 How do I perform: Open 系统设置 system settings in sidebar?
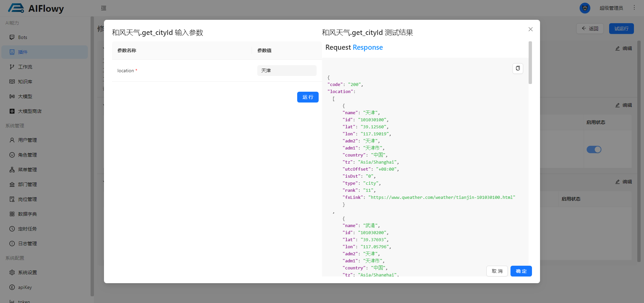28,272
